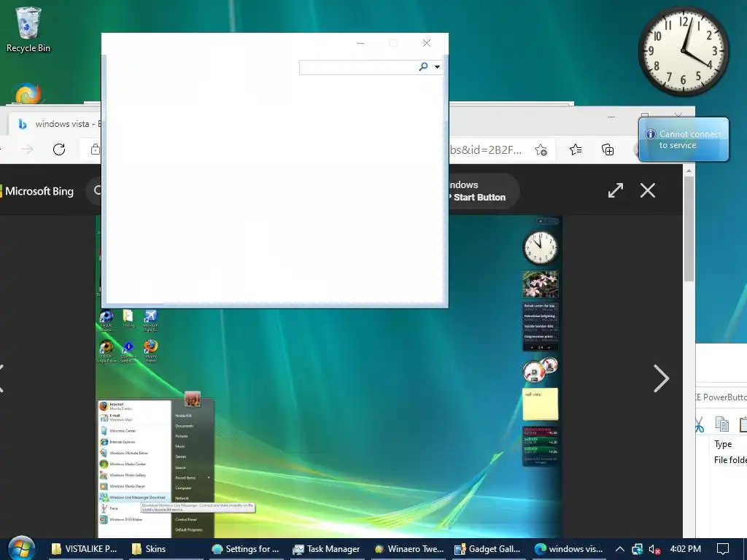The height and width of the screenshot is (560, 747).
Task: Minimize the blank white window
Action: point(360,43)
